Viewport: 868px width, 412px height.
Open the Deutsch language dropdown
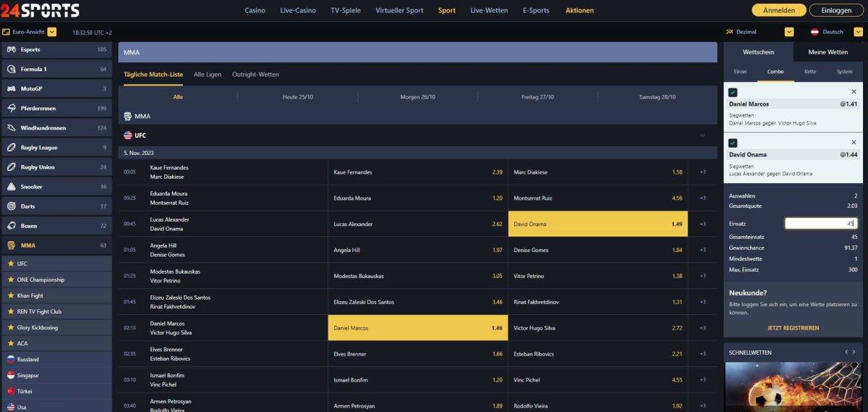[x=859, y=32]
